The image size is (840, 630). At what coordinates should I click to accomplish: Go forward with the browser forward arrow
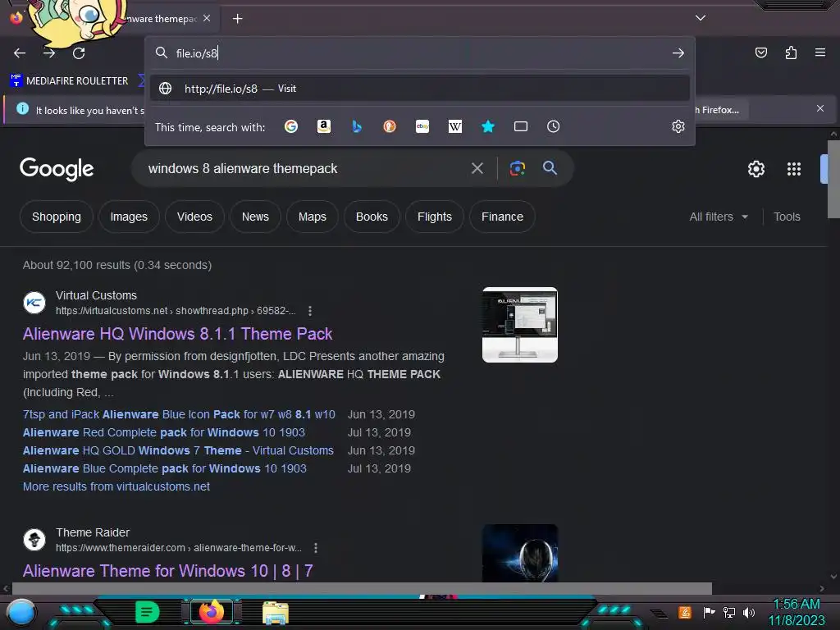click(49, 53)
